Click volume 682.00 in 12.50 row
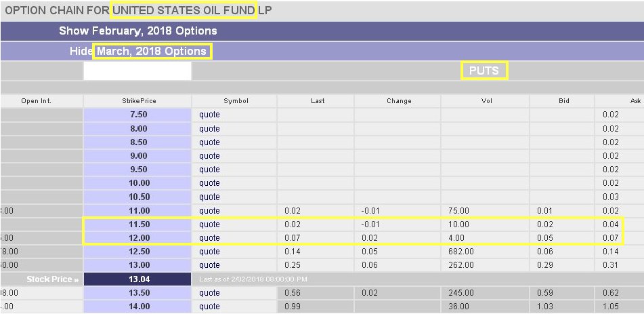Image resolution: width=644 pixels, height=314 pixels. point(463,252)
